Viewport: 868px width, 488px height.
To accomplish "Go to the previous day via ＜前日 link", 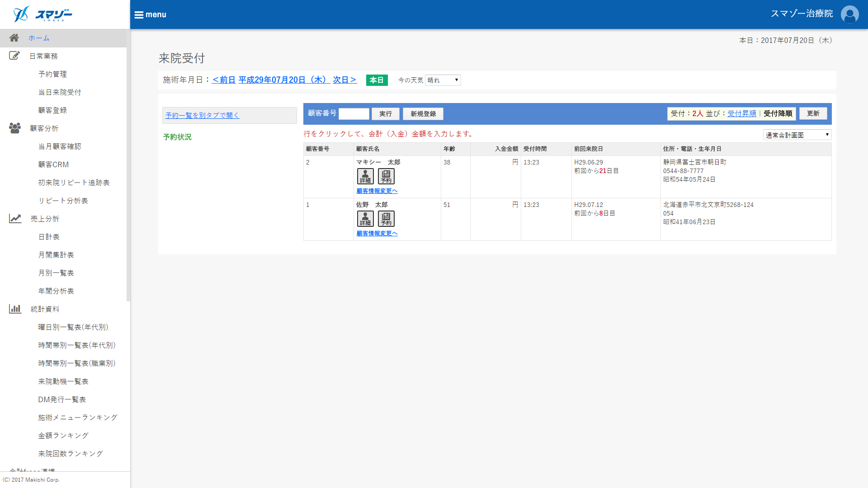I will pyautogui.click(x=224, y=80).
